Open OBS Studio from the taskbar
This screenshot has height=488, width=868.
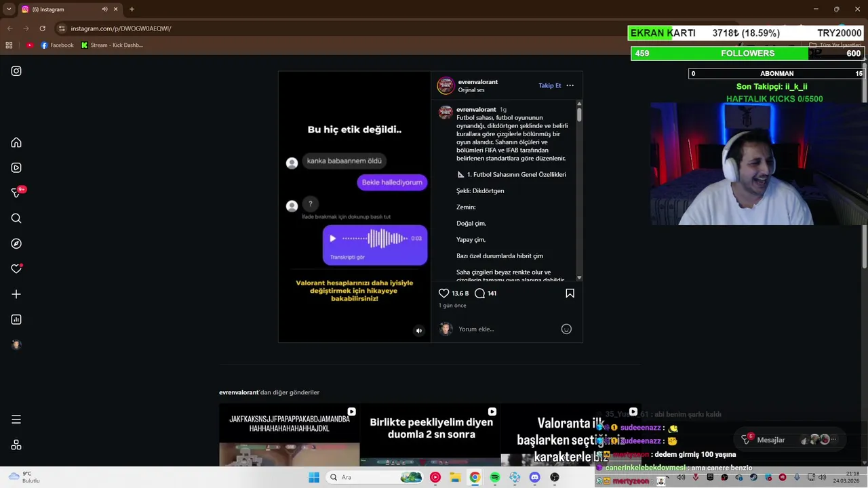tap(555, 477)
